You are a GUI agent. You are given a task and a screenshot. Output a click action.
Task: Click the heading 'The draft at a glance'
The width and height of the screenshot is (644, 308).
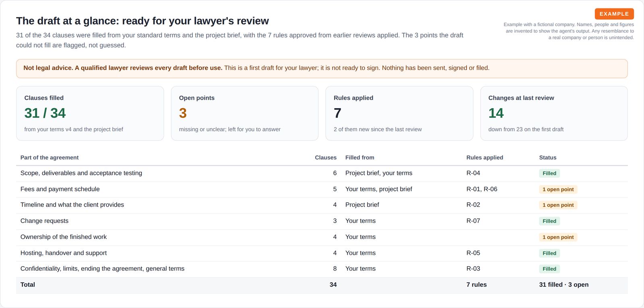(x=142, y=21)
